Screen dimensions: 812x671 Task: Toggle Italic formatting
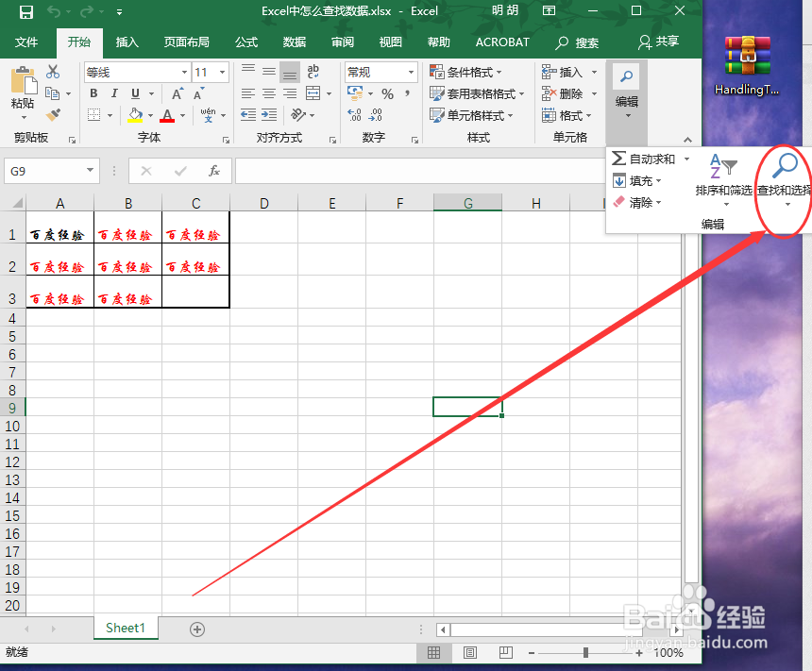pyautogui.click(x=112, y=93)
